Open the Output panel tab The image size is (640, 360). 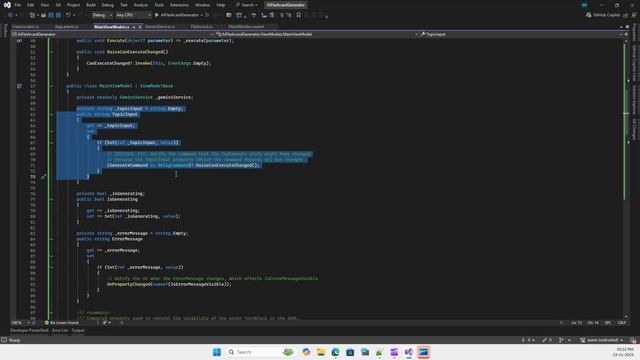(78, 331)
